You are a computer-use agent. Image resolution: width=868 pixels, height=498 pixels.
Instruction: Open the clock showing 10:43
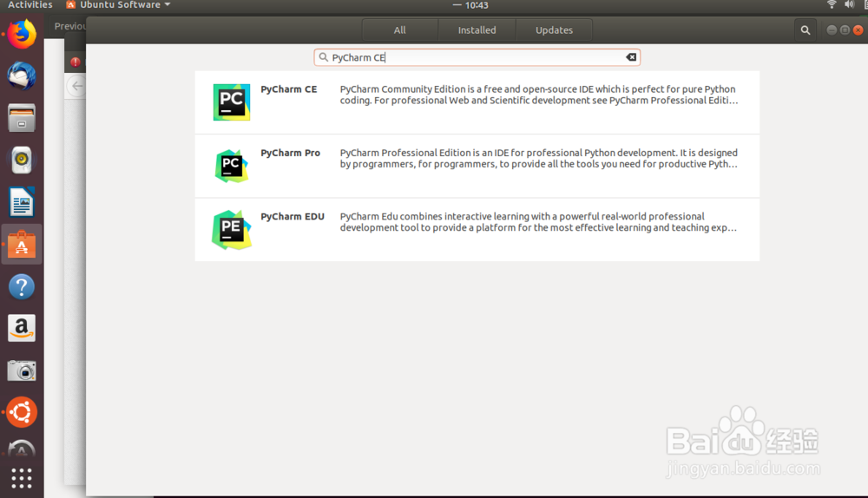coord(477,5)
